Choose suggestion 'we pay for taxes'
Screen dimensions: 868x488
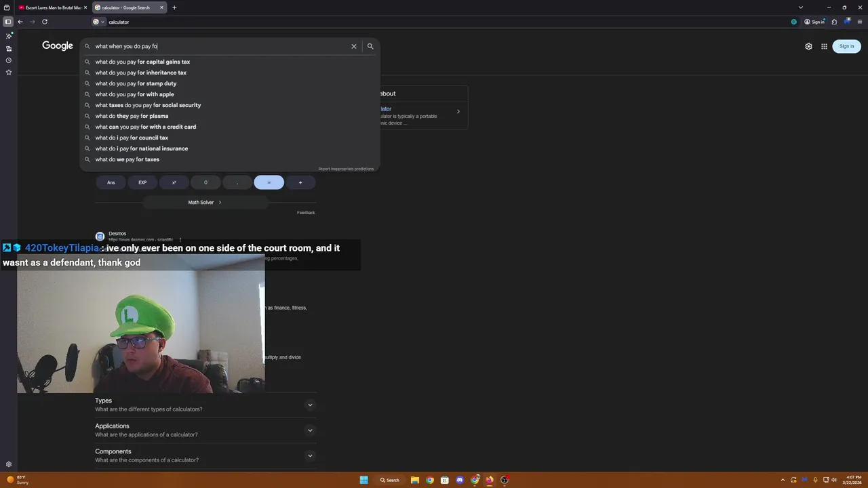point(230,159)
